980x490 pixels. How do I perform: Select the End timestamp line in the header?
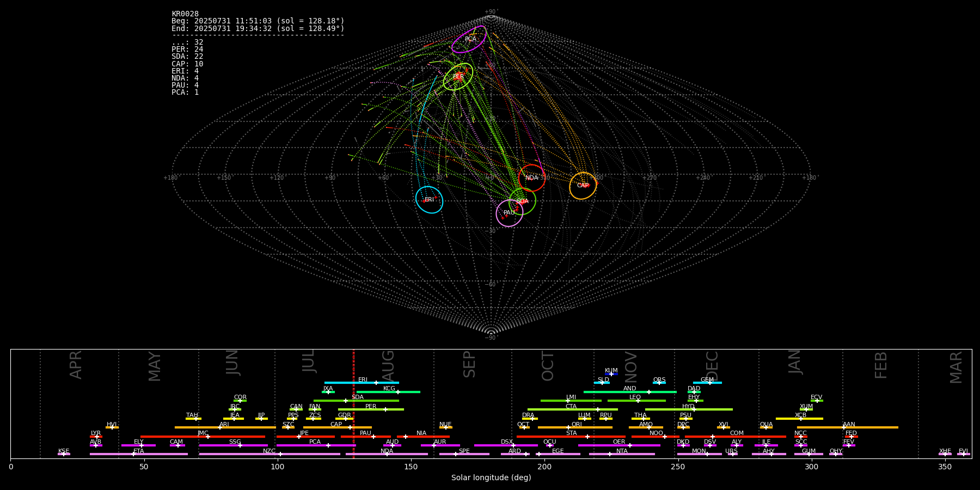pos(258,28)
